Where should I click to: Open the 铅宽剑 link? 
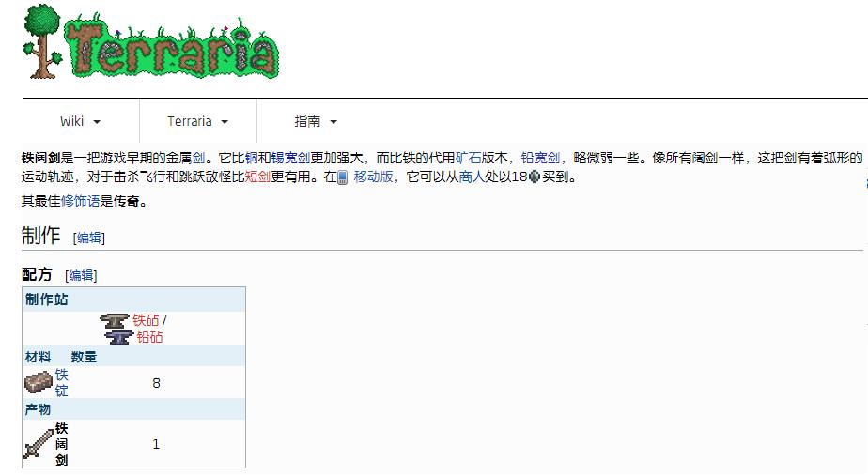pyautogui.click(x=540, y=159)
